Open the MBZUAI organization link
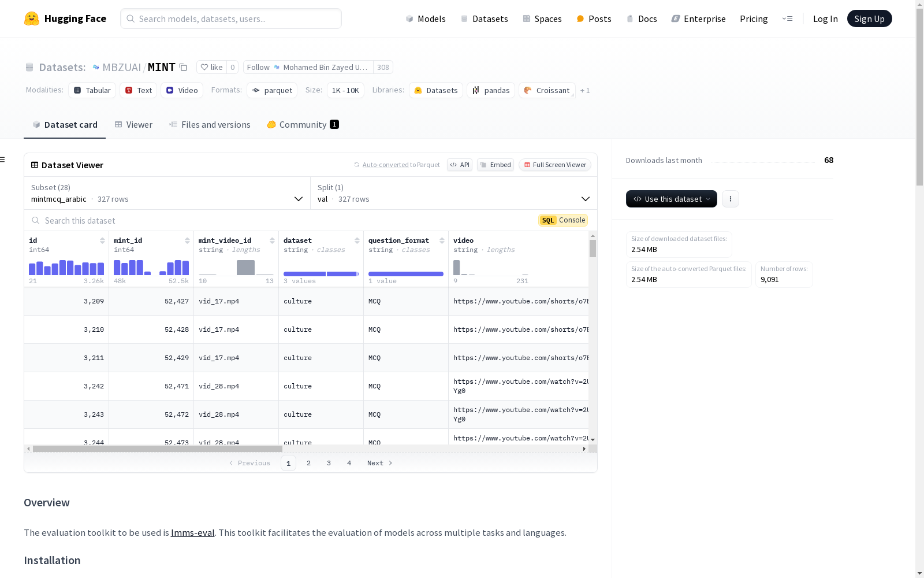Screen dimensions: 924x578 point(121,67)
